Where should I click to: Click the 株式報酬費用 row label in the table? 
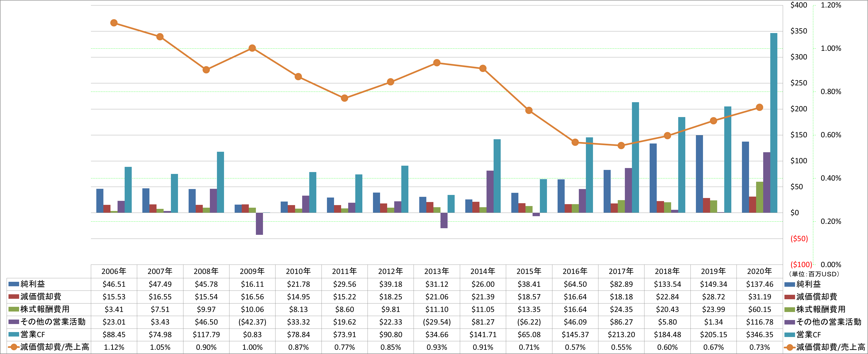click(45, 309)
